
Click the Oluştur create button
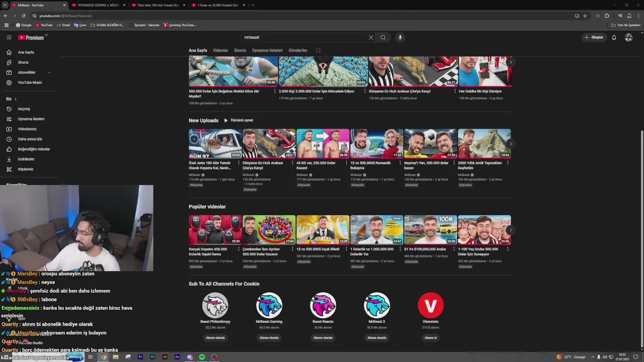(594, 37)
